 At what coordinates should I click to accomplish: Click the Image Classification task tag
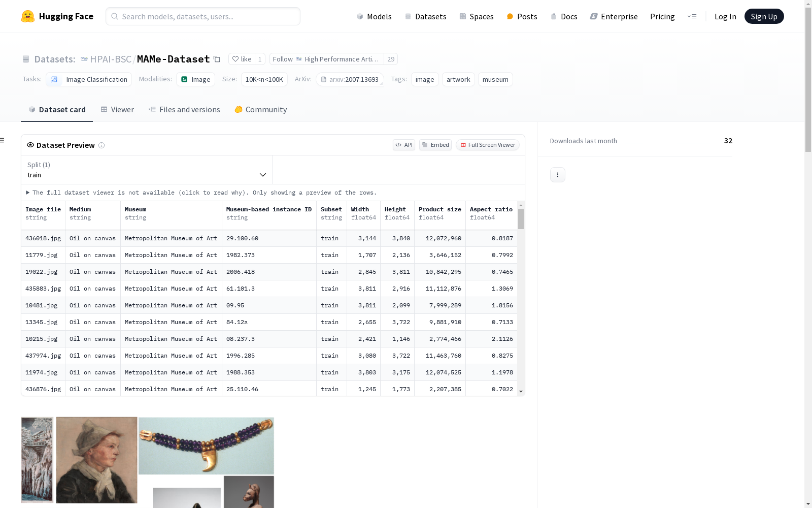[x=89, y=79]
